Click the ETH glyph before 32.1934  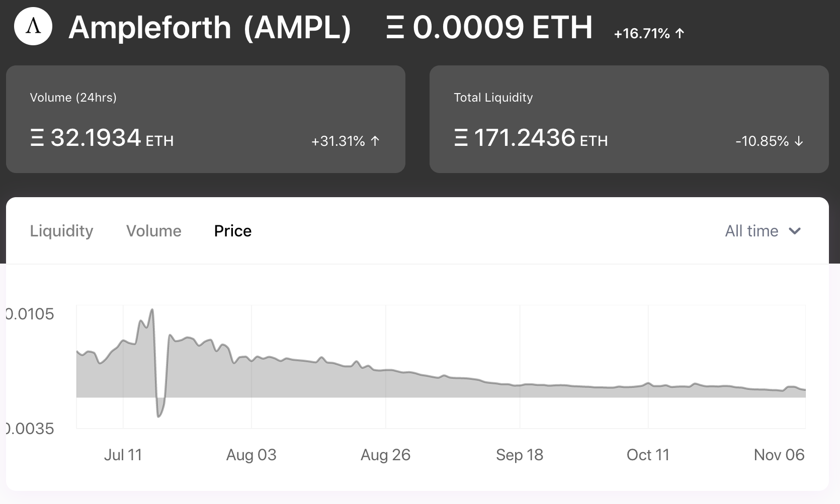[37, 138]
